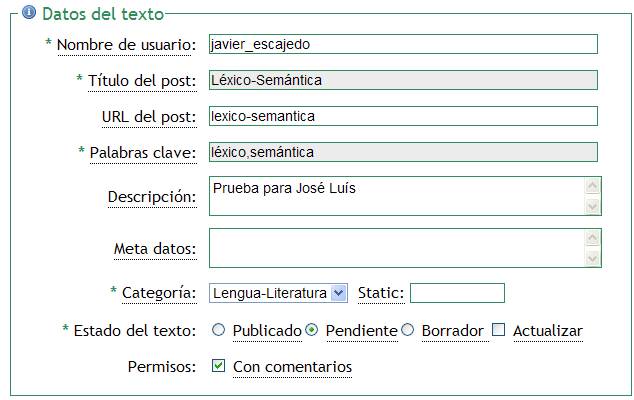Select the Publicado radio button
Screen dimensions: 634x400
pyautogui.click(x=218, y=330)
